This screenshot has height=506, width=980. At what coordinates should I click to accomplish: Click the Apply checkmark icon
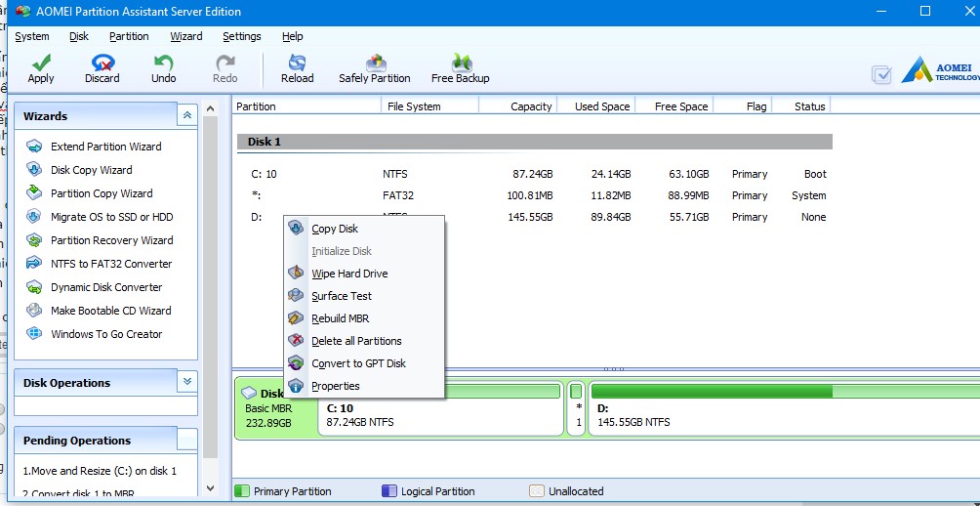tap(41, 63)
